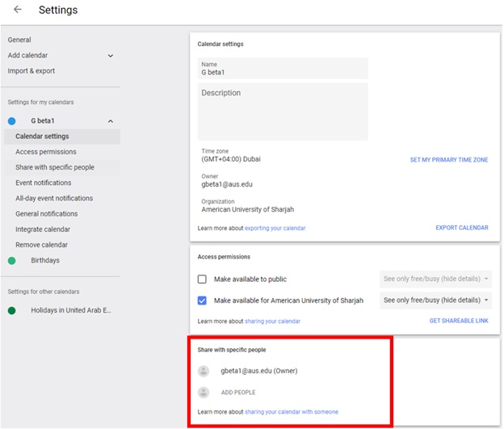Collapse the G beta1 calendar section
Image resolution: width=504 pixels, height=429 pixels.
(110, 121)
